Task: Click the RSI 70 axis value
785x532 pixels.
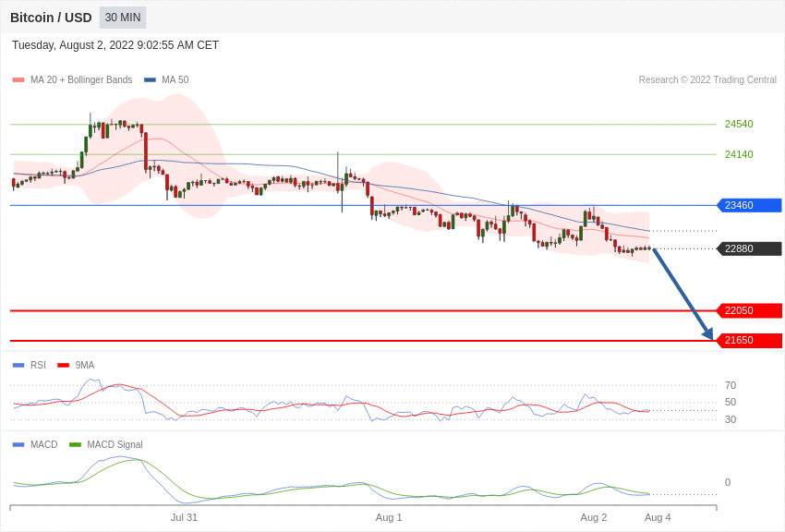Action: (731, 385)
